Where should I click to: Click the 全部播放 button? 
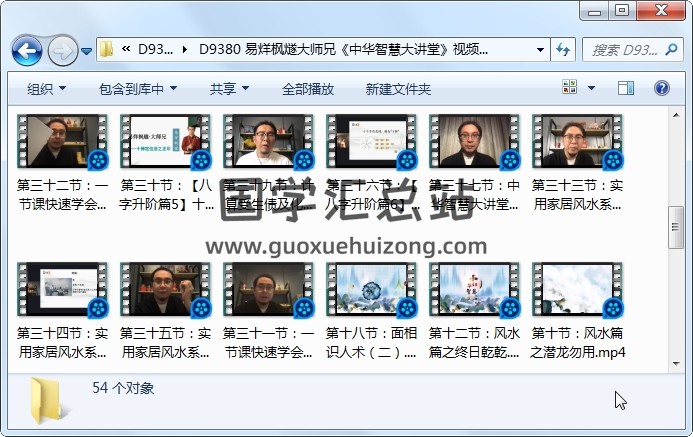308,89
